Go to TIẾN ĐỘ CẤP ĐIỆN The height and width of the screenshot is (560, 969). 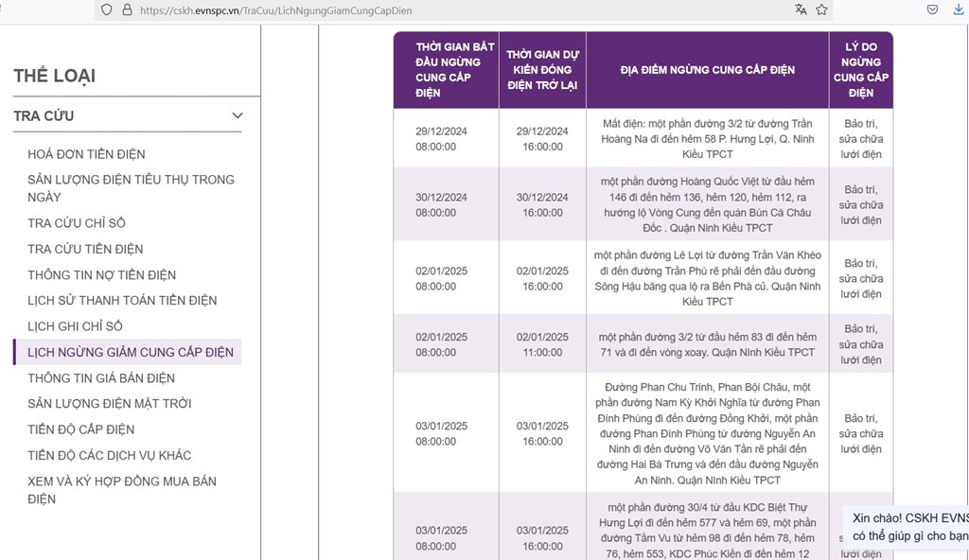(x=81, y=429)
